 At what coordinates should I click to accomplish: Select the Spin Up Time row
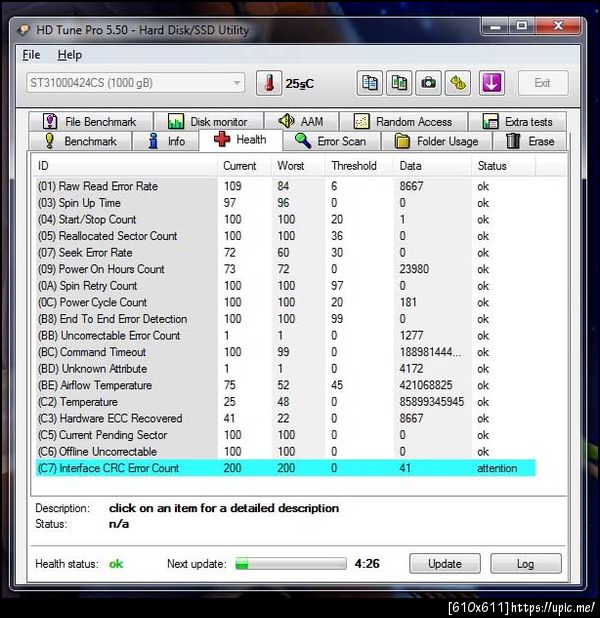point(285,203)
